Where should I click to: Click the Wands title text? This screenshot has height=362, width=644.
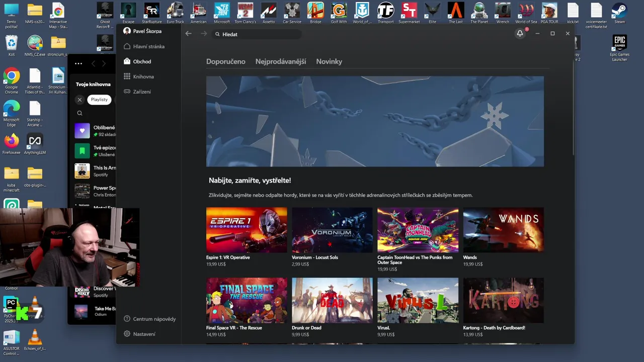(470, 257)
